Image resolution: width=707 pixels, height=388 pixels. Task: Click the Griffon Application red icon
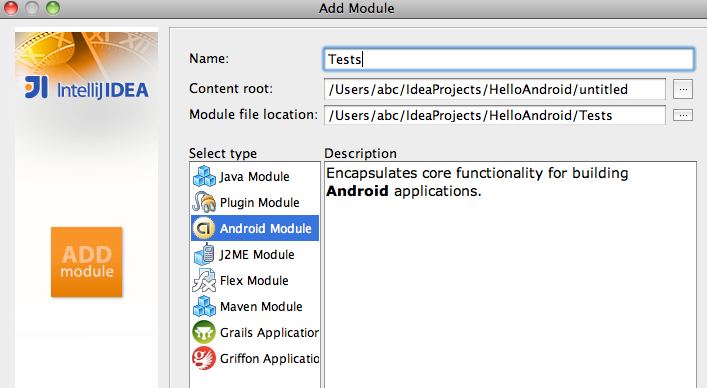204,358
